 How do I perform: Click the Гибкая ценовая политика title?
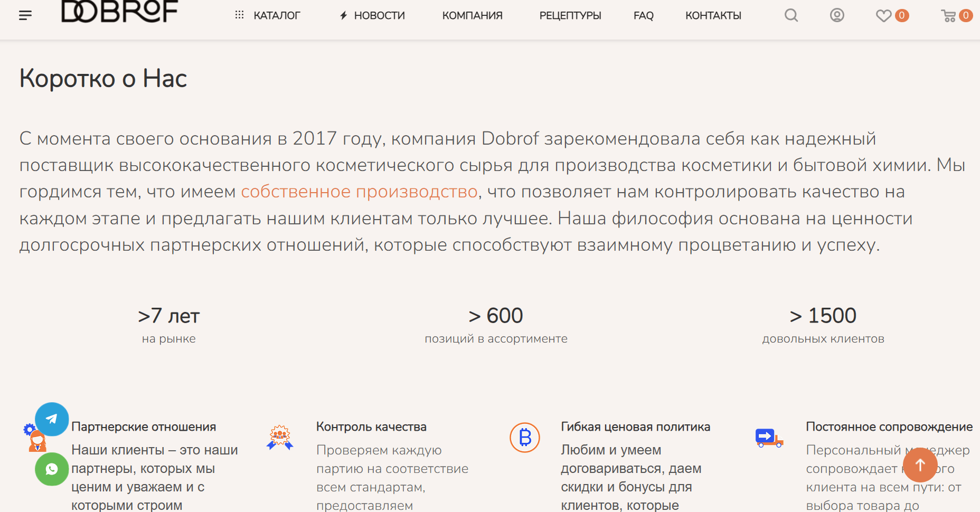pos(636,426)
